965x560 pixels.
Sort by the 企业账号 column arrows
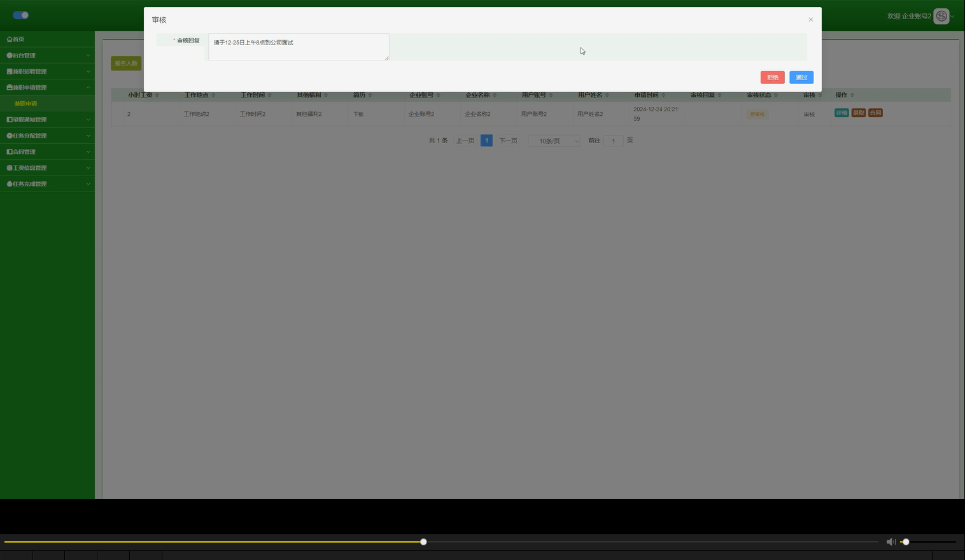[x=438, y=95]
